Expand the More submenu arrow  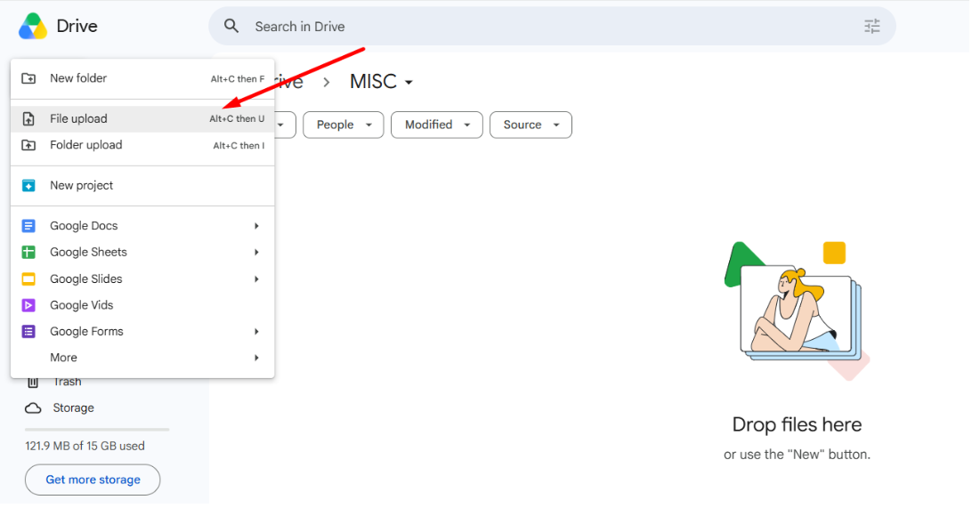[256, 358]
